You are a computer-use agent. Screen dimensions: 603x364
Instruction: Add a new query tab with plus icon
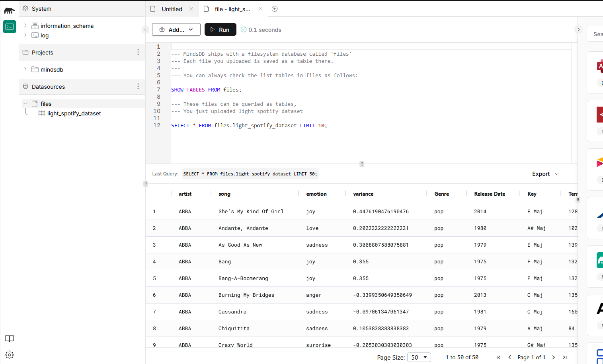pos(275,9)
